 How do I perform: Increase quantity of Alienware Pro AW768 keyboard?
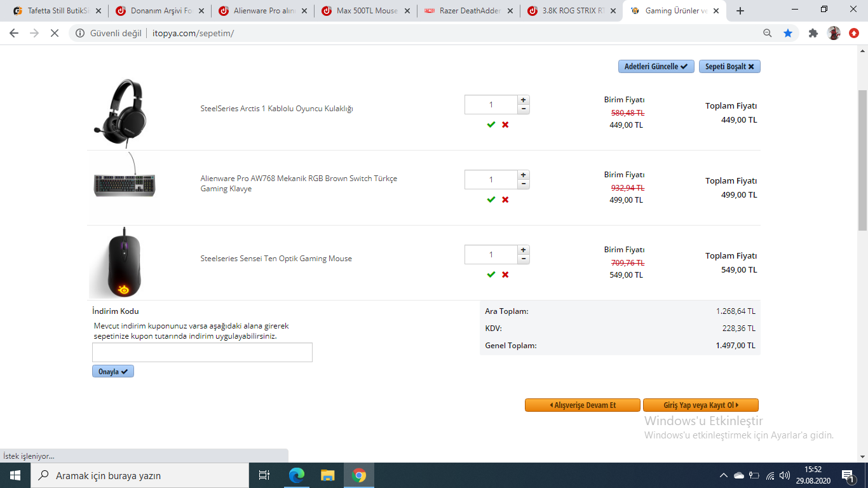coord(524,175)
